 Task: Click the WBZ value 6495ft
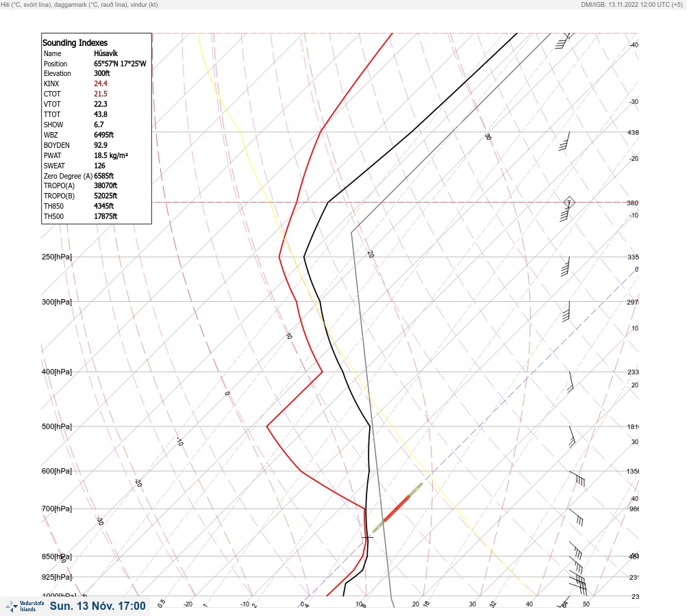(104, 135)
